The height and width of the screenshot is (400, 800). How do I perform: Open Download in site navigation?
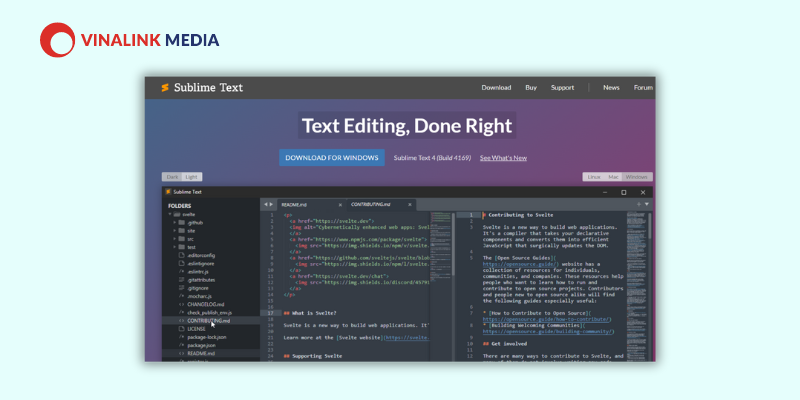496,88
